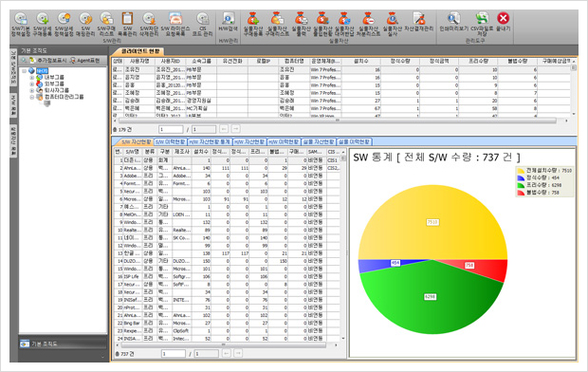Select client row 김승레
This screenshot has width=588, height=372.
coord(341,101)
